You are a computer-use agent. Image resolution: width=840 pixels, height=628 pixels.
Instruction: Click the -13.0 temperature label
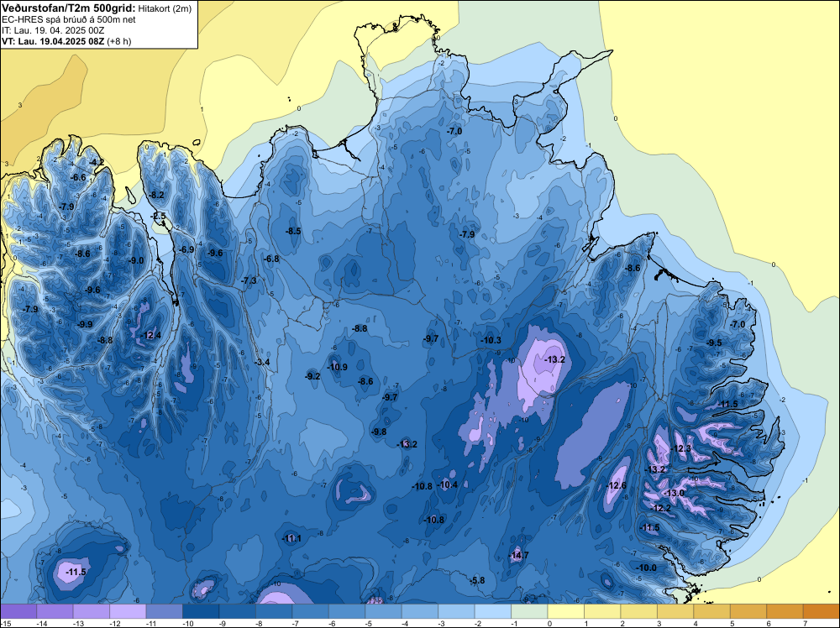coord(674,493)
